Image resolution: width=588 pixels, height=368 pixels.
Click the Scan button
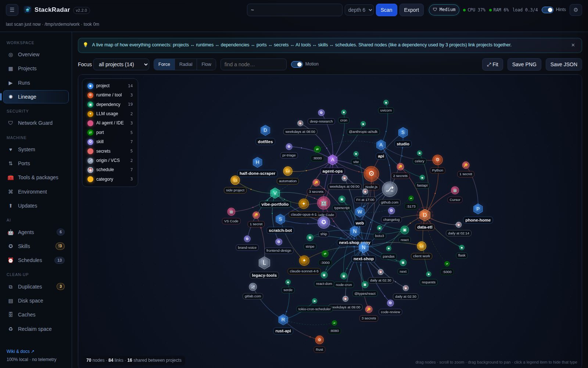coord(386,10)
